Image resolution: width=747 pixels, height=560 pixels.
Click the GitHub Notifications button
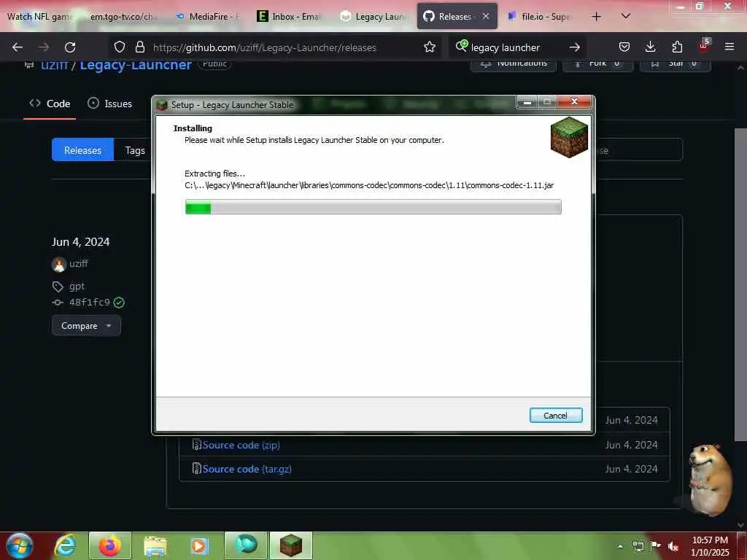tap(514, 64)
